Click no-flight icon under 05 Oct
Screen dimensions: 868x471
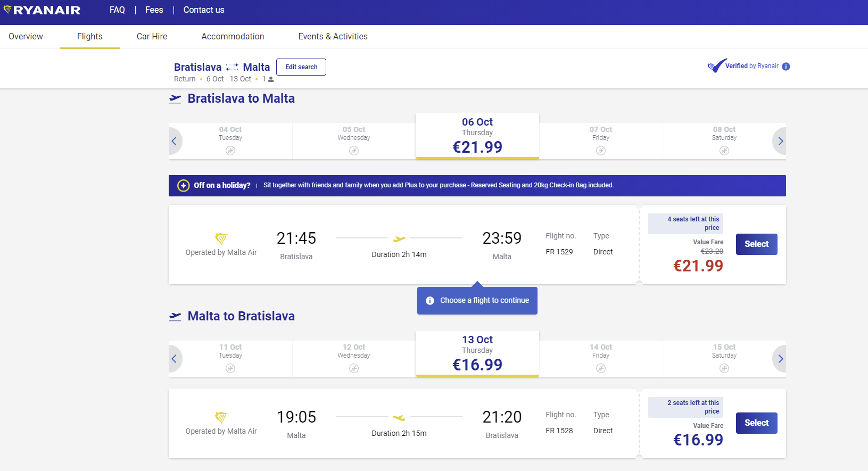[x=354, y=151]
